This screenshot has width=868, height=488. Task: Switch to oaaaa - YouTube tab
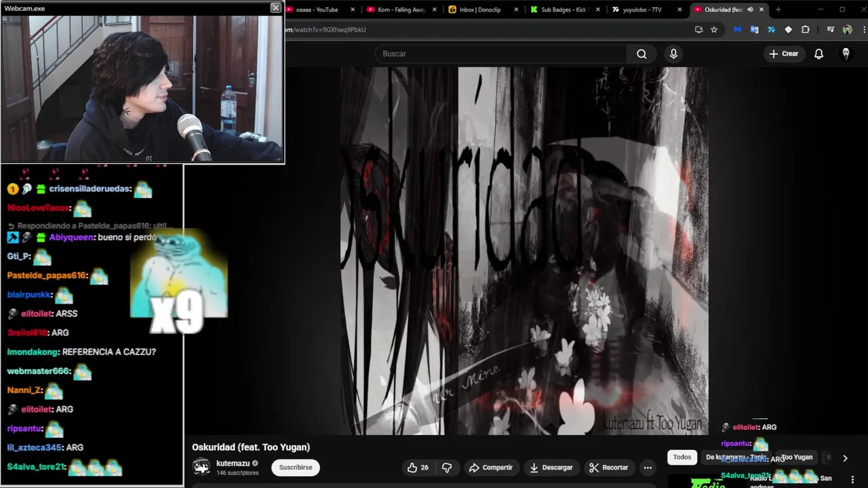[x=317, y=9]
